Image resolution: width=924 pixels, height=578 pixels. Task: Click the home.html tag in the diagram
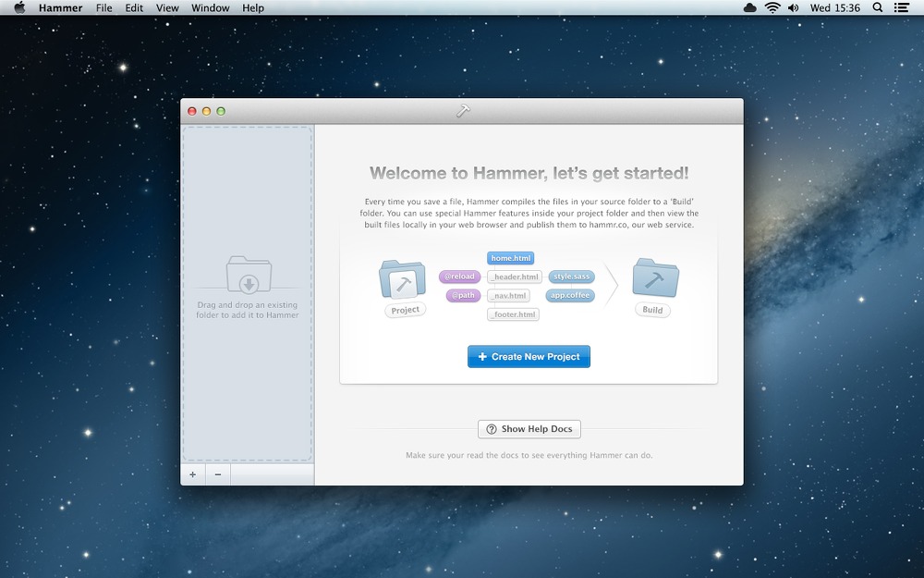tap(511, 258)
